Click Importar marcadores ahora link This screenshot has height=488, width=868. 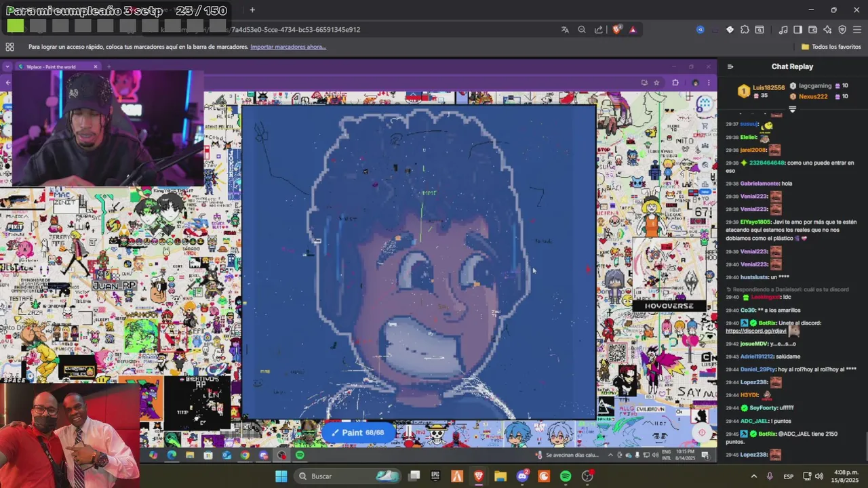(288, 47)
